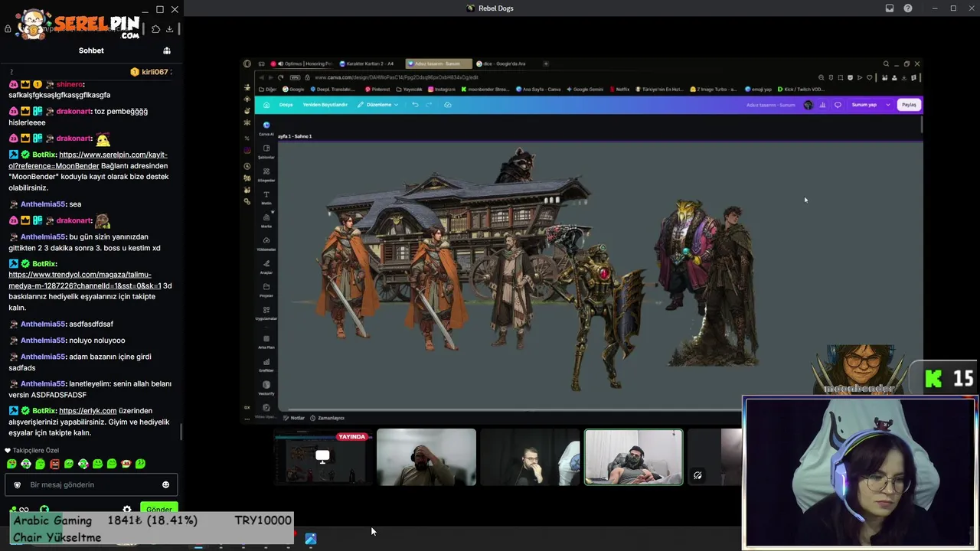Click the Canva home icon
Image resolution: width=980 pixels, height=551 pixels.
click(x=266, y=105)
